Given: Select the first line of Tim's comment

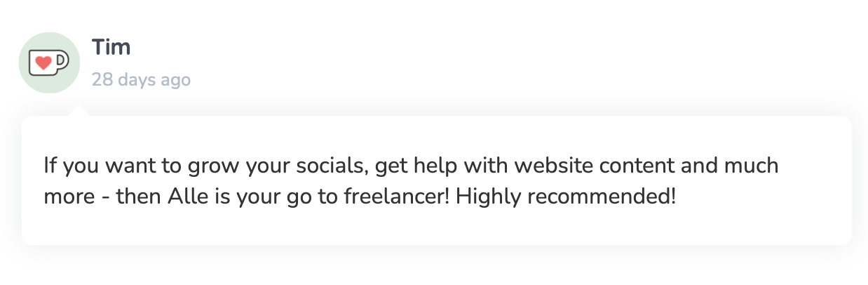Looking at the screenshot, I should coord(411,167).
